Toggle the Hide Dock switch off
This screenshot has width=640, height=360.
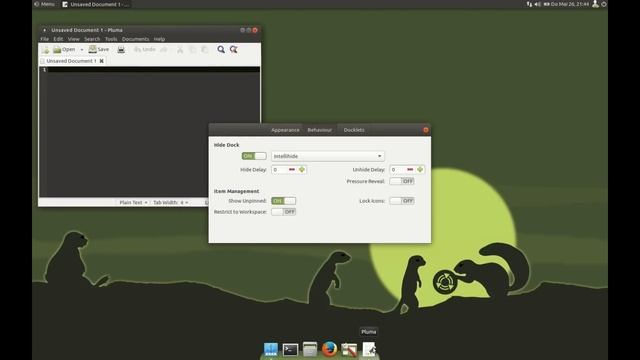pyautogui.click(x=254, y=156)
